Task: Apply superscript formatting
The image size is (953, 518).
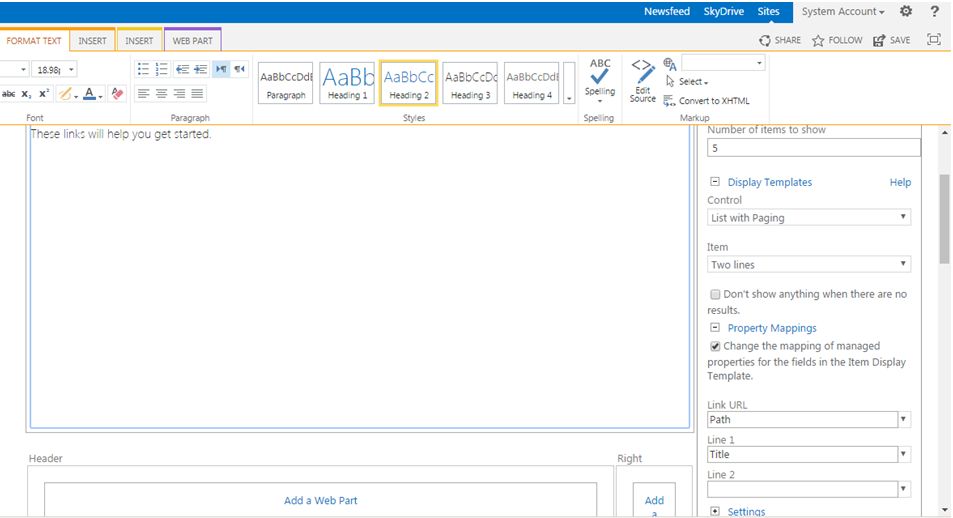Action: pyautogui.click(x=44, y=94)
